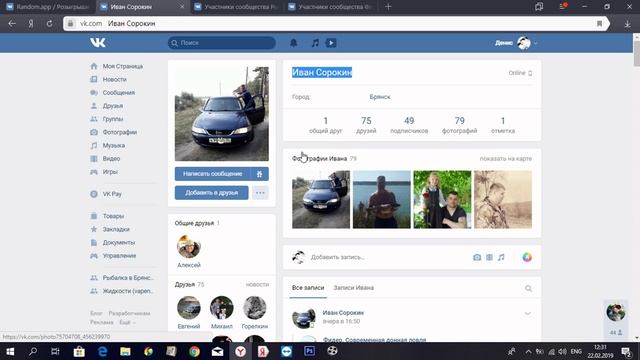Open friend Евгений's avatar
The image size is (640, 360).
coord(189,307)
